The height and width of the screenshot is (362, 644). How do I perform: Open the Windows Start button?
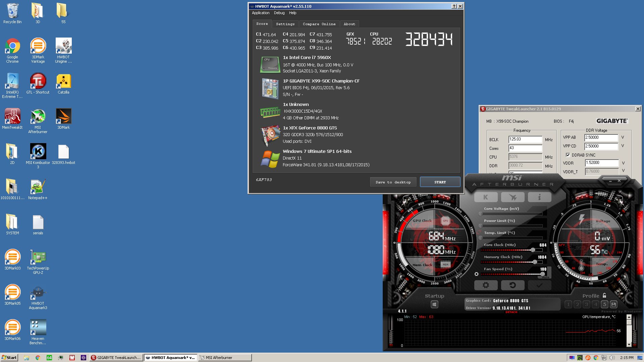click(x=9, y=358)
